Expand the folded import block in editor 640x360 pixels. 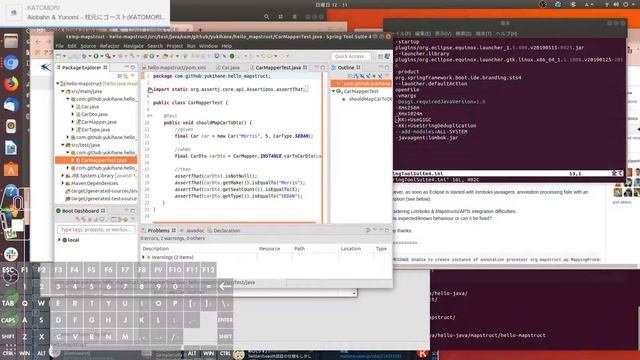(150, 89)
